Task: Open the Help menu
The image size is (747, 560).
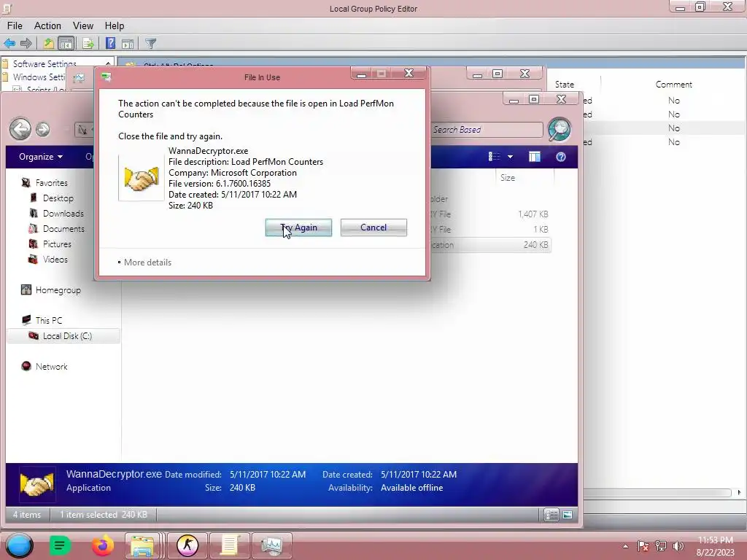Action: coord(115,26)
